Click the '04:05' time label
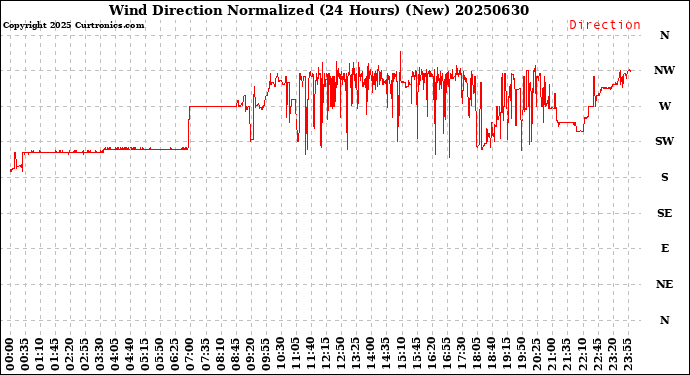The height and width of the screenshot is (375, 690). (x=115, y=354)
